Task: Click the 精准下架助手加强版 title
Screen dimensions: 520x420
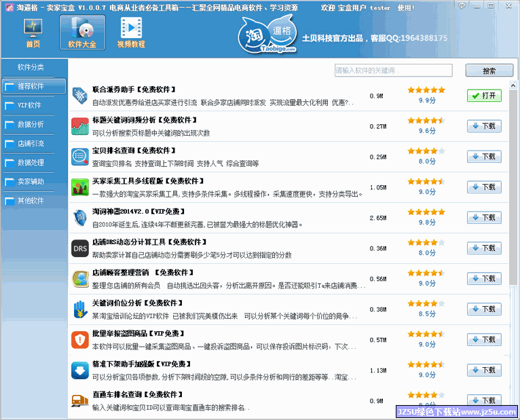Action: [x=141, y=364]
